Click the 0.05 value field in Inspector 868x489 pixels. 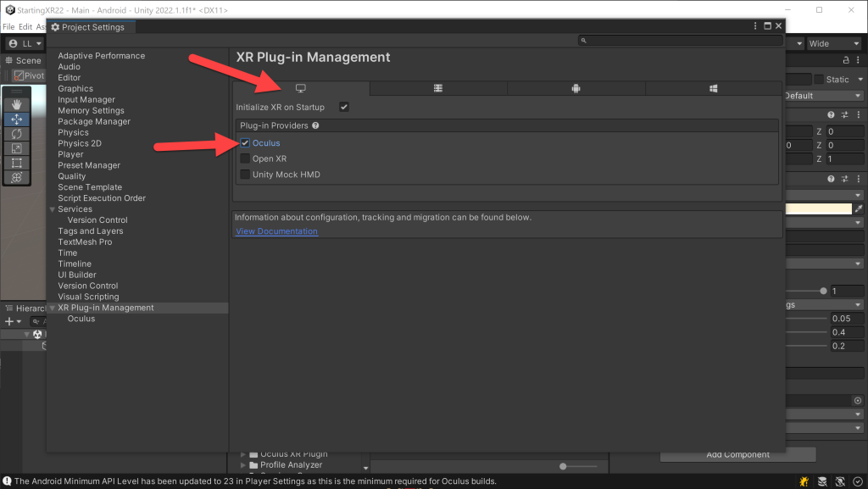point(847,319)
